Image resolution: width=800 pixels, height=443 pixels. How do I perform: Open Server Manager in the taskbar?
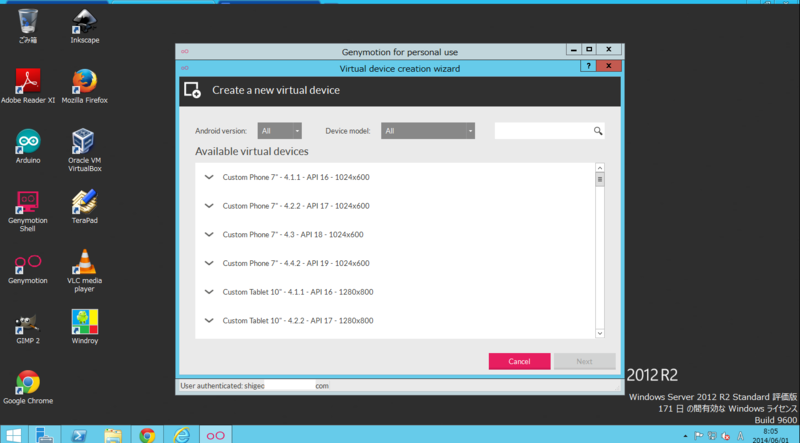point(45,435)
